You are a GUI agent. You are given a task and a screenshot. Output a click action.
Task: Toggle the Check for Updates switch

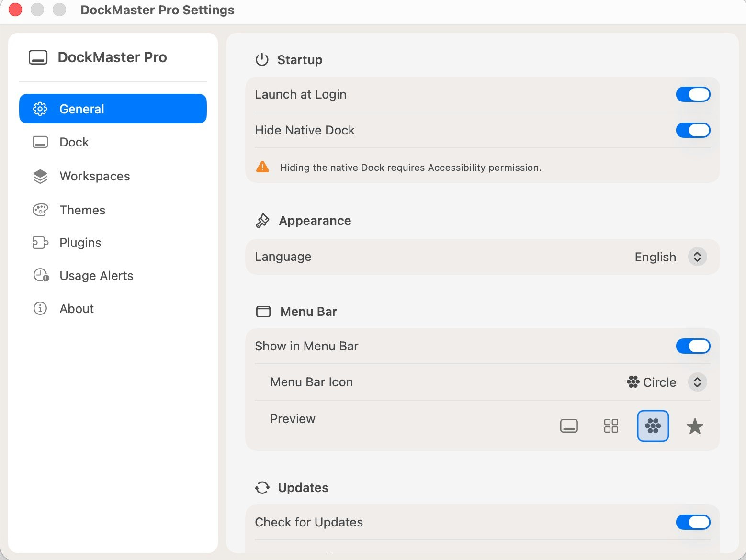(693, 522)
